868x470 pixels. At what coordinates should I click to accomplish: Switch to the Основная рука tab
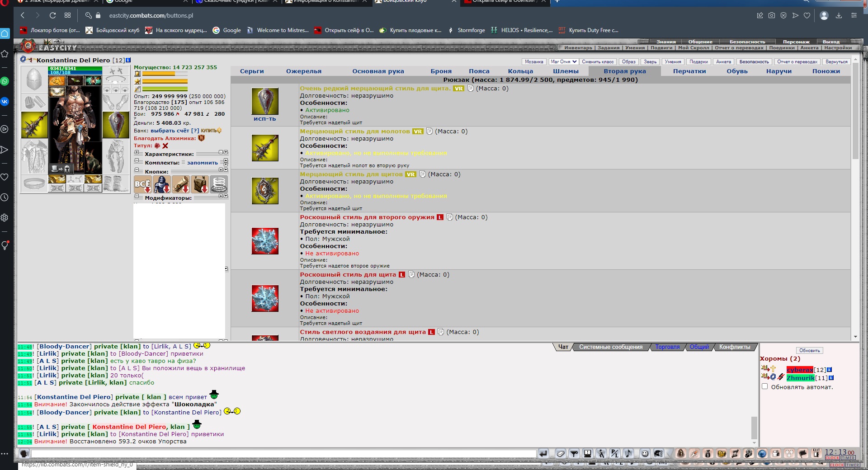click(378, 71)
